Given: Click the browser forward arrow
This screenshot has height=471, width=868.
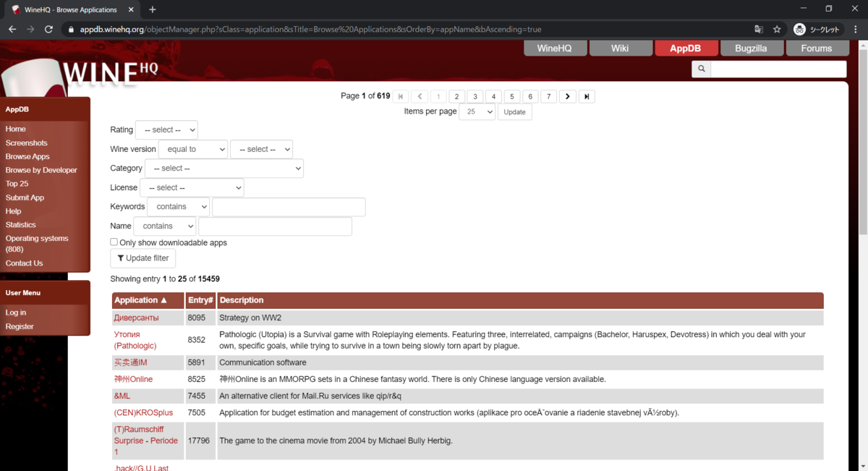Looking at the screenshot, I should (x=30, y=30).
